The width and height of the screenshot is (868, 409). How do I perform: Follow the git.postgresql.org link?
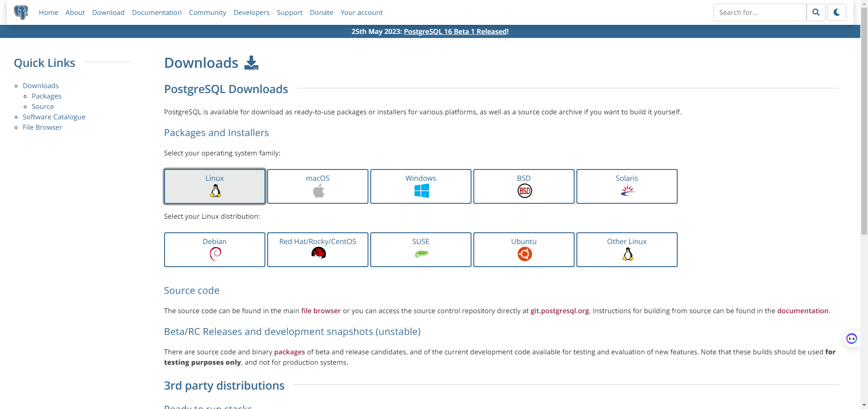560,311
